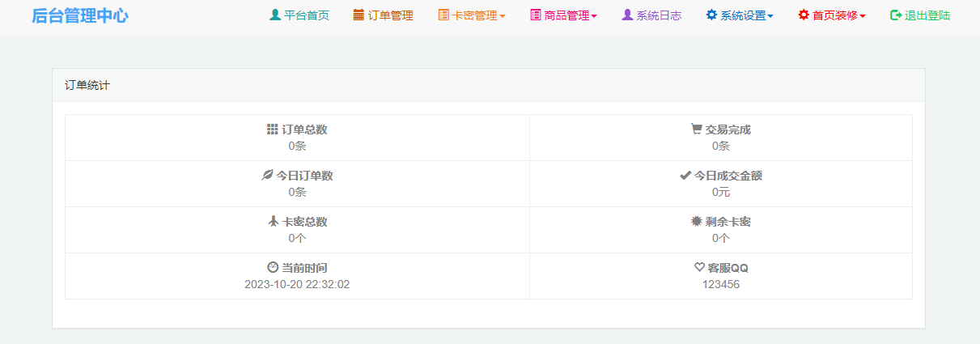Viewport: 980px width, 344px height.
Task: Click the clock icon beside 当前时间
Action: (273, 267)
